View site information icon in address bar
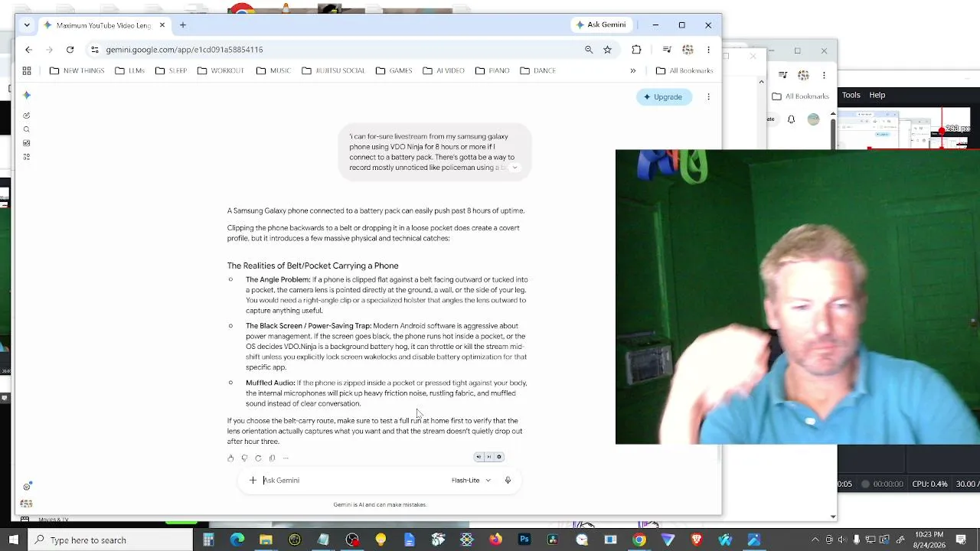 (x=94, y=50)
